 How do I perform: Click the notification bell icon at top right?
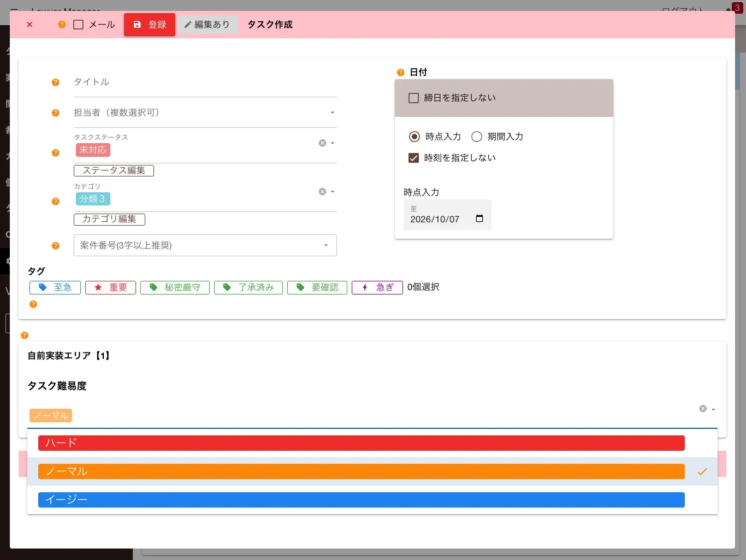click(x=729, y=9)
